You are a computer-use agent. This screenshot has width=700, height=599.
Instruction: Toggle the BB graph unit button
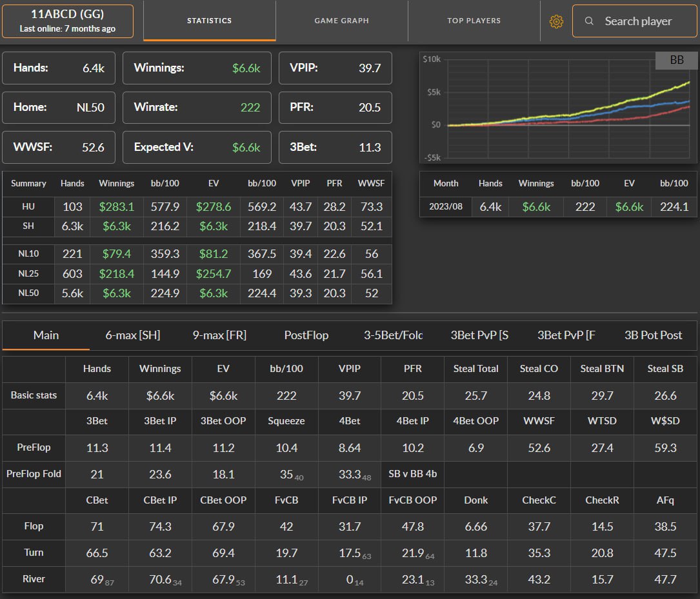tap(676, 60)
